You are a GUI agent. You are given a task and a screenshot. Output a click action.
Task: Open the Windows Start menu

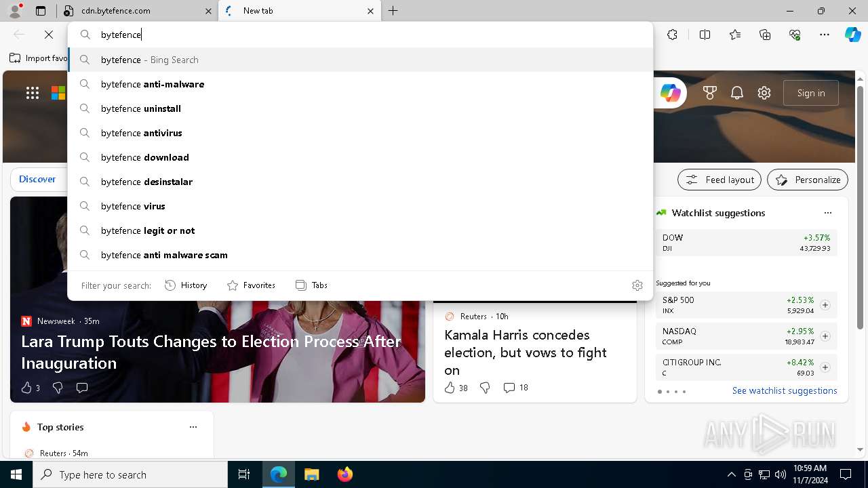point(16,474)
